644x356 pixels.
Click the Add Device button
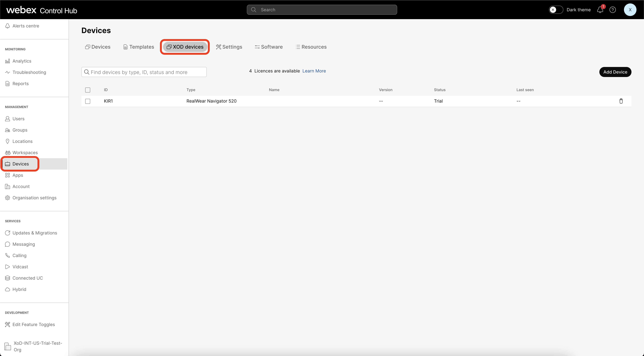click(x=615, y=72)
